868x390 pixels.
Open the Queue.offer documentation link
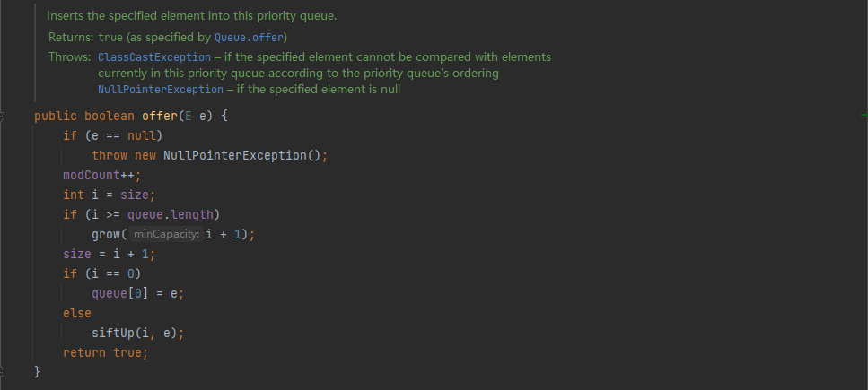249,37
